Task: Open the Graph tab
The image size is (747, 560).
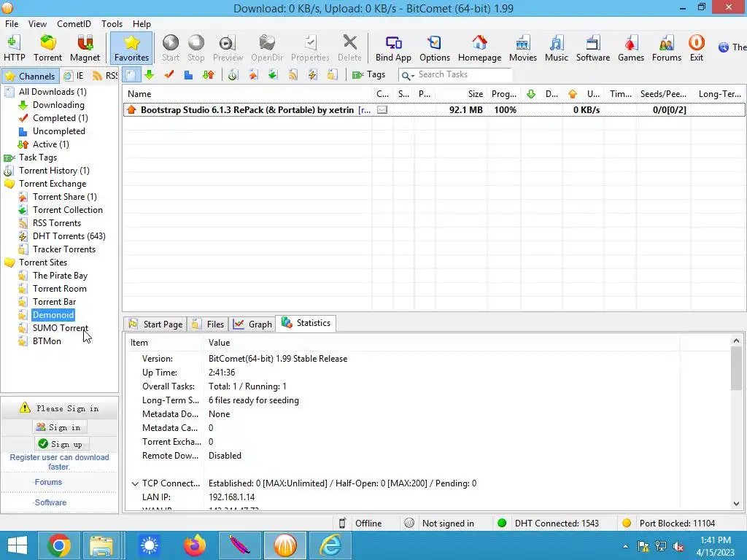Action: (x=253, y=324)
